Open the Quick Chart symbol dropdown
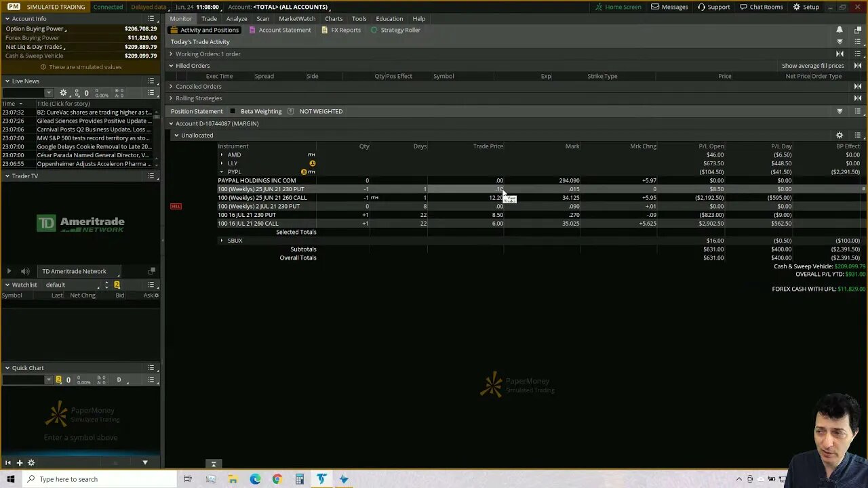Screen dimensions: 868x488 48,380
